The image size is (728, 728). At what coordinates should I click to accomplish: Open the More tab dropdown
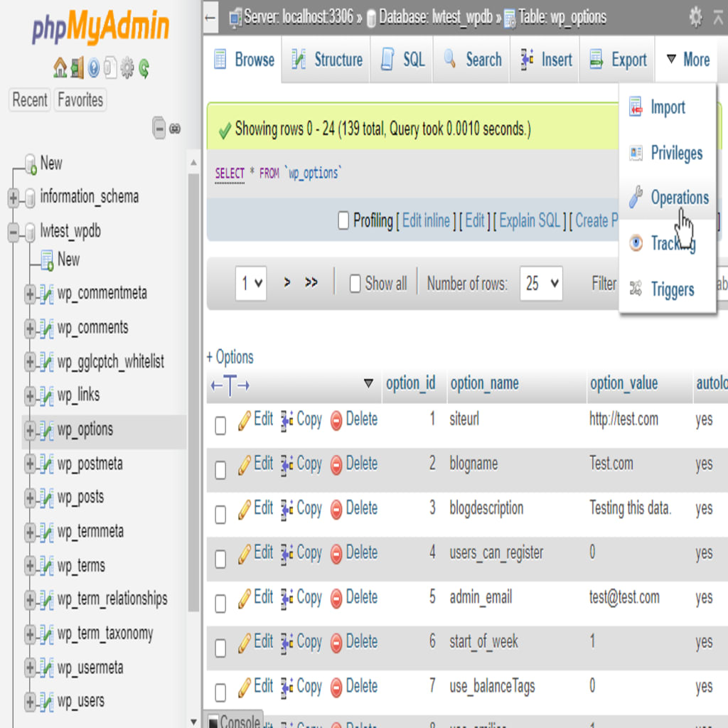(x=688, y=60)
